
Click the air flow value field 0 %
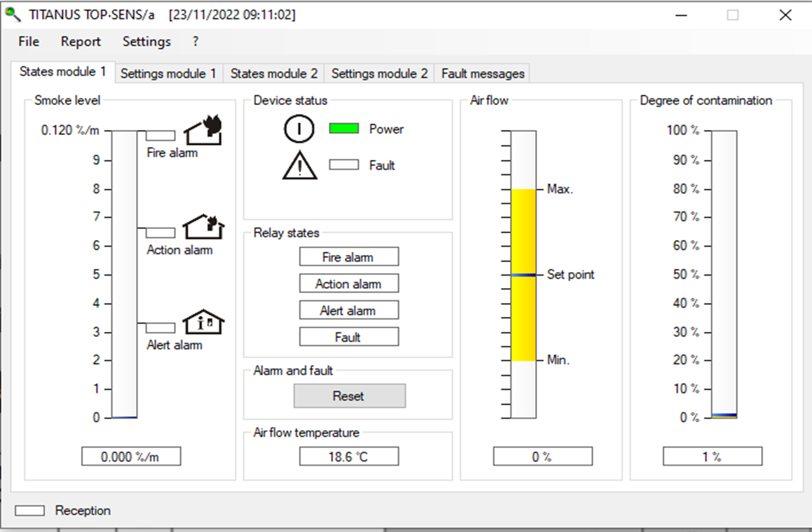click(542, 457)
